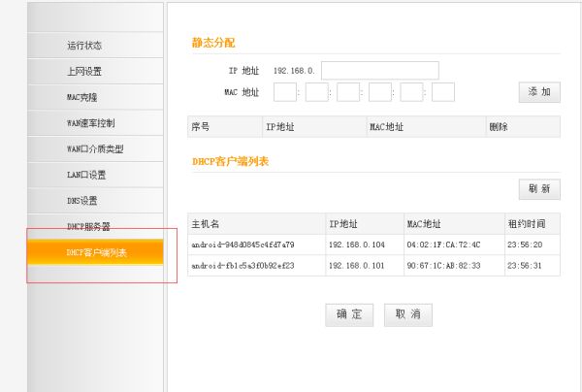The height and width of the screenshot is (392, 582).
Task: Click the second MAC 地址 input box
Action: point(317,92)
